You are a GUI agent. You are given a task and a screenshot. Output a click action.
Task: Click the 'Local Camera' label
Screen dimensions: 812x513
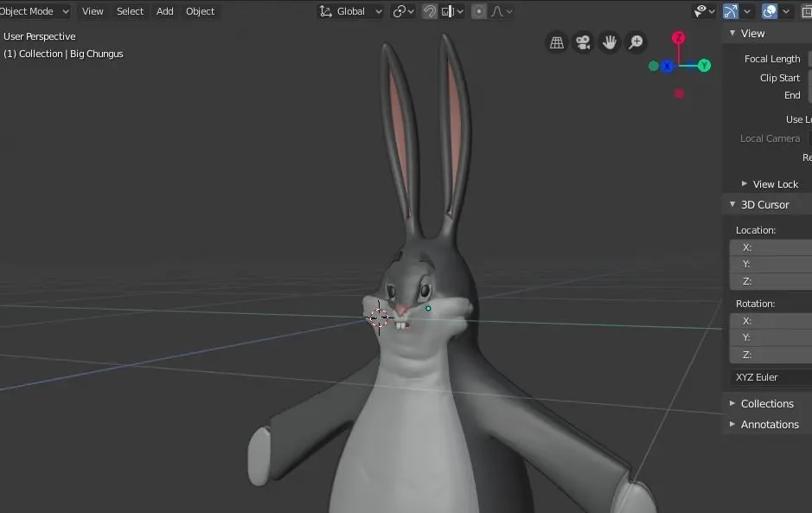tap(770, 138)
